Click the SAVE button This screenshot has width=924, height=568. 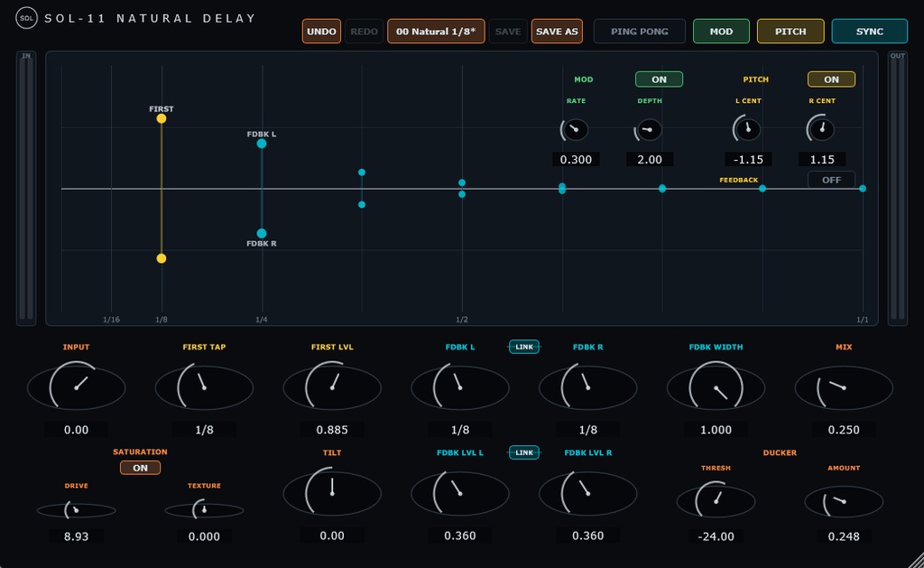coord(507,32)
